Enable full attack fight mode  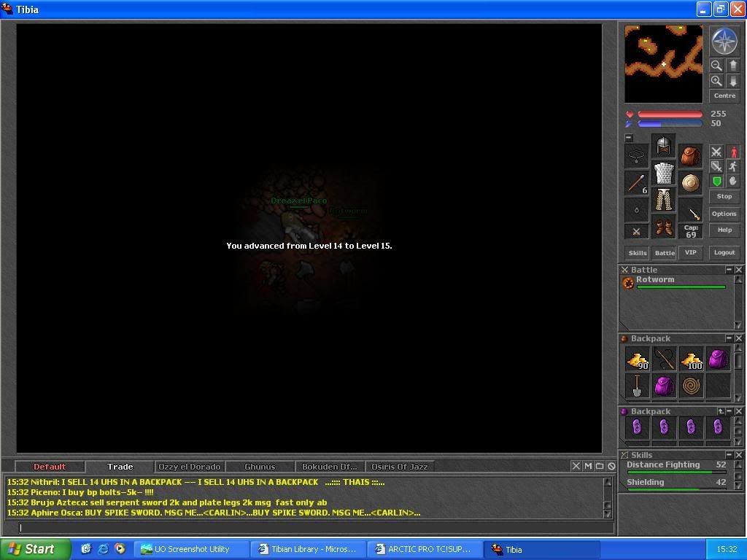(x=716, y=152)
